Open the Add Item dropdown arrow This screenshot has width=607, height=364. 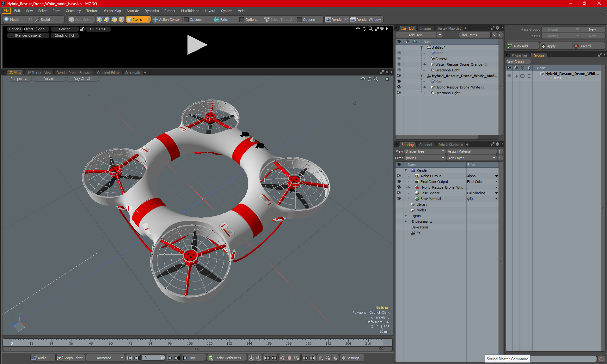click(440, 35)
